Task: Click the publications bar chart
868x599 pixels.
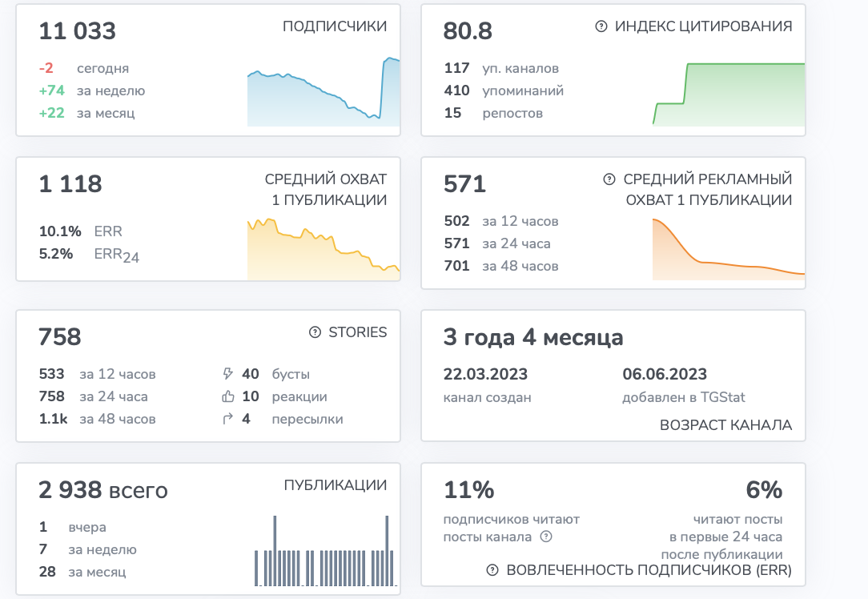Action: click(x=325, y=551)
